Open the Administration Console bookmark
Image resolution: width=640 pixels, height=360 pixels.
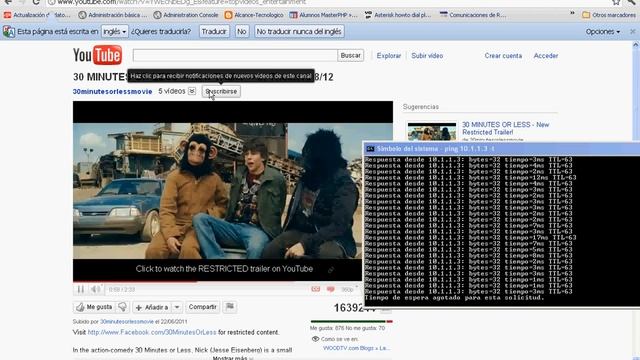[x=186, y=15]
